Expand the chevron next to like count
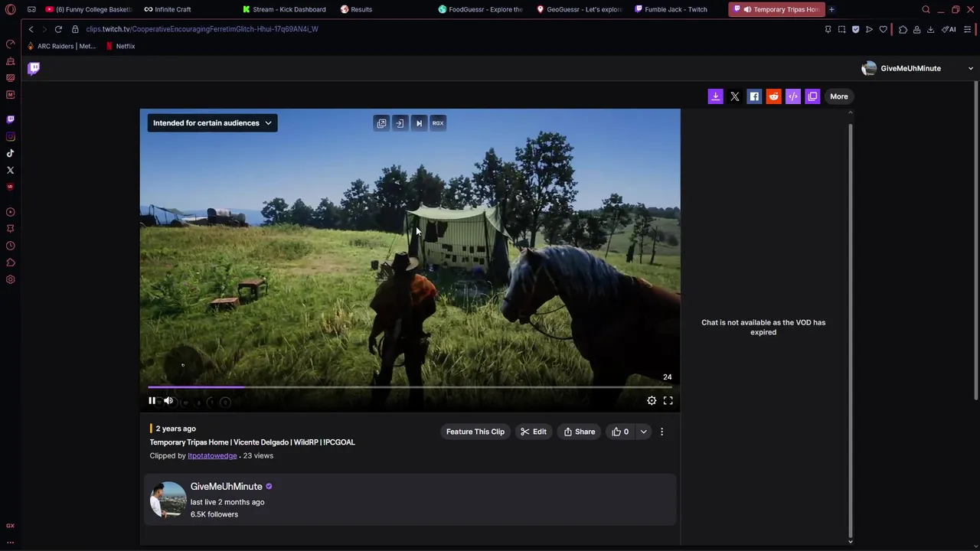 (643, 432)
